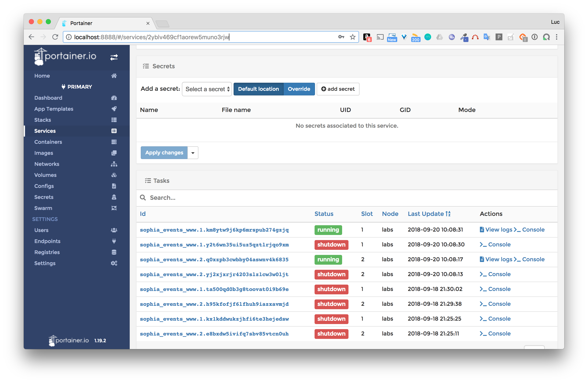Open Containers in the sidebar

point(48,142)
